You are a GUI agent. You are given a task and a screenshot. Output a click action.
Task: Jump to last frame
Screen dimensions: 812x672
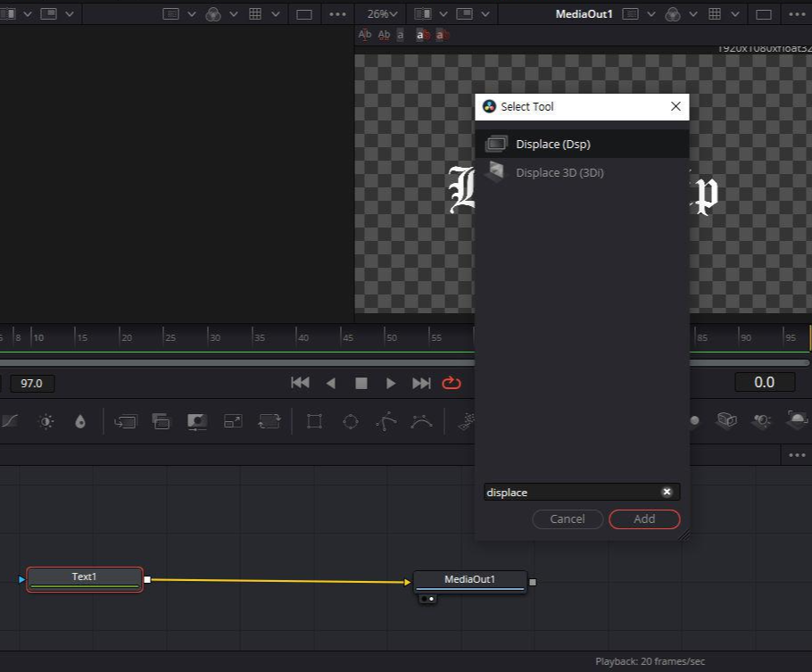click(x=421, y=383)
